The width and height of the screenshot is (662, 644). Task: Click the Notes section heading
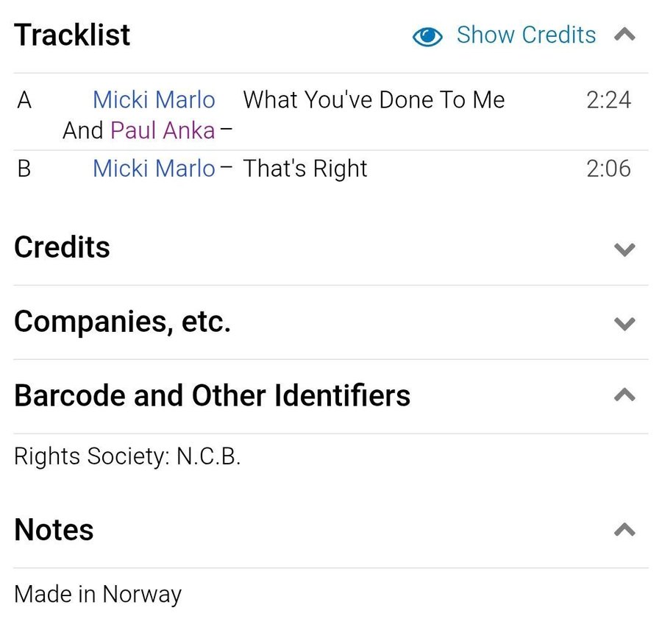tap(54, 530)
